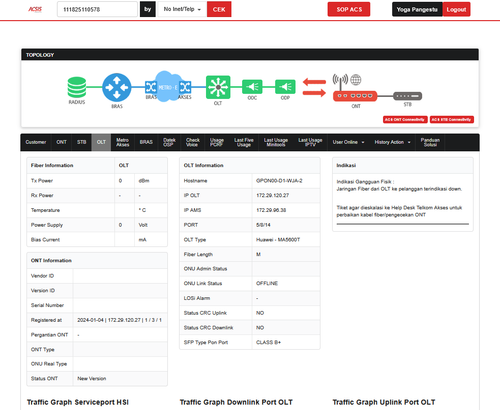Open the Check Voice tab

[x=193, y=142]
